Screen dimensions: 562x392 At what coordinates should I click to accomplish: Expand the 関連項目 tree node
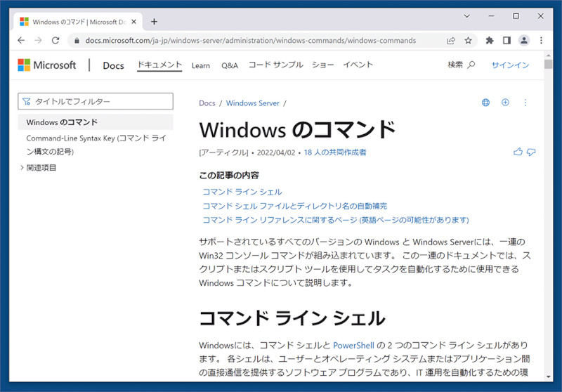22,168
